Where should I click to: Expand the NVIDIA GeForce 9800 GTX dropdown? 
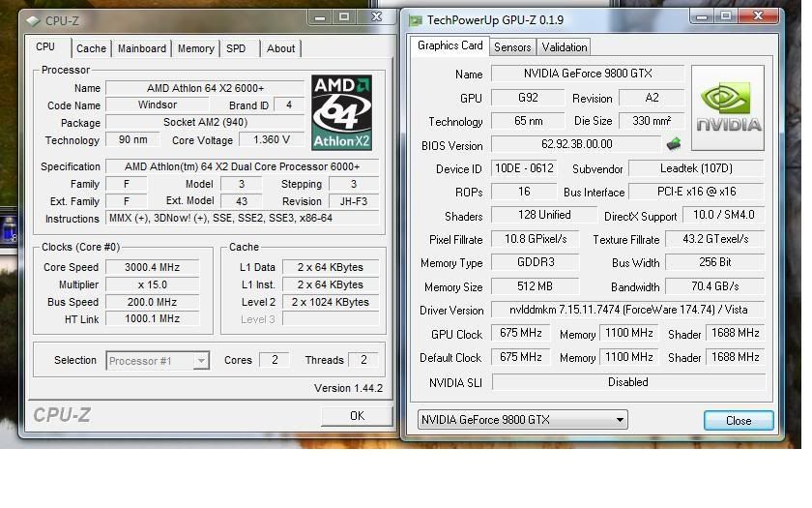(x=522, y=420)
